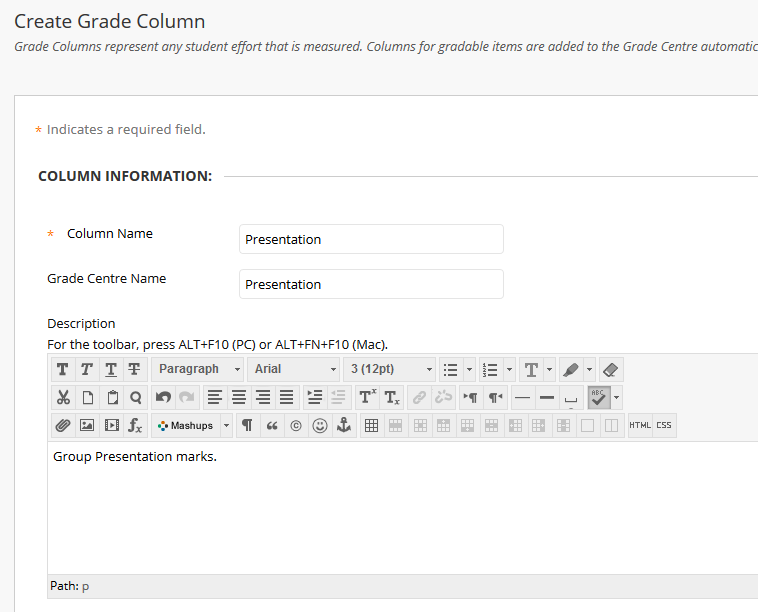The image size is (758, 612).
Task: Open the Arial font family dropdown
Action: click(293, 369)
